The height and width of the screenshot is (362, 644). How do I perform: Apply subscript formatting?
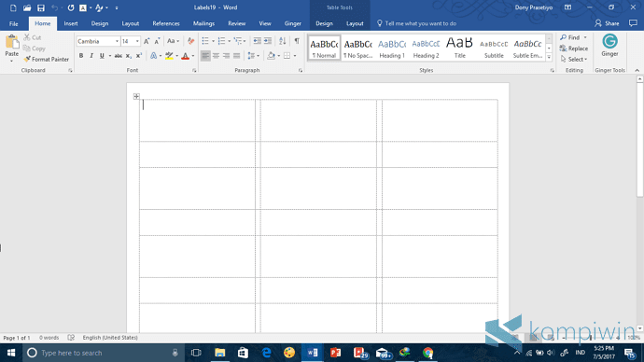(129, 56)
